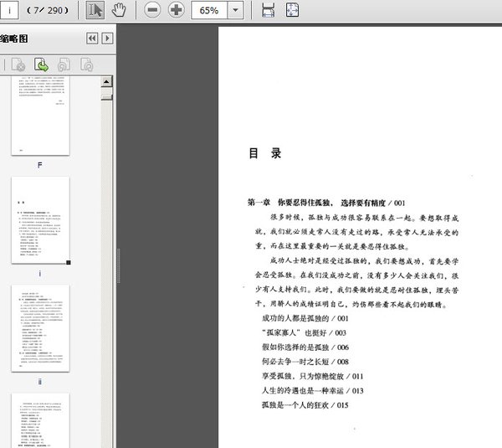Click the 缩略图 panel title
This screenshot has width=502, height=448.
click(x=14, y=39)
